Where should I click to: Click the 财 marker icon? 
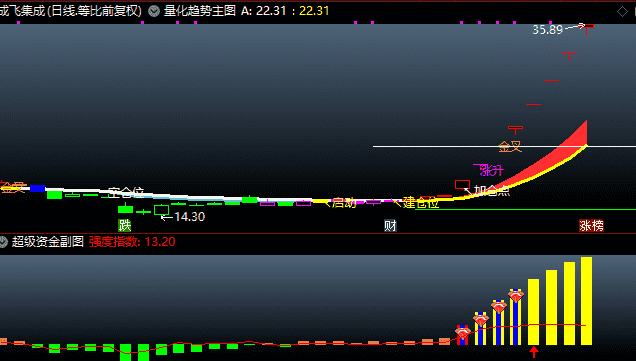(390, 226)
